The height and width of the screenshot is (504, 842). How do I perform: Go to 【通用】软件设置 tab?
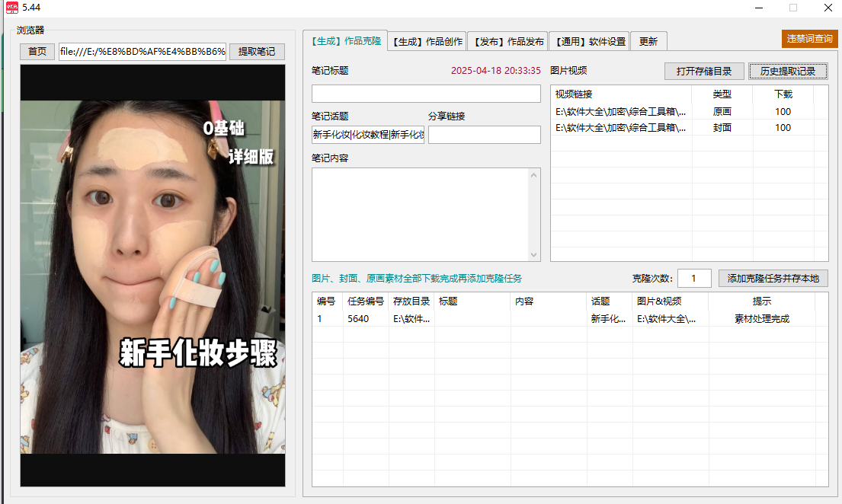click(x=589, y=42)
